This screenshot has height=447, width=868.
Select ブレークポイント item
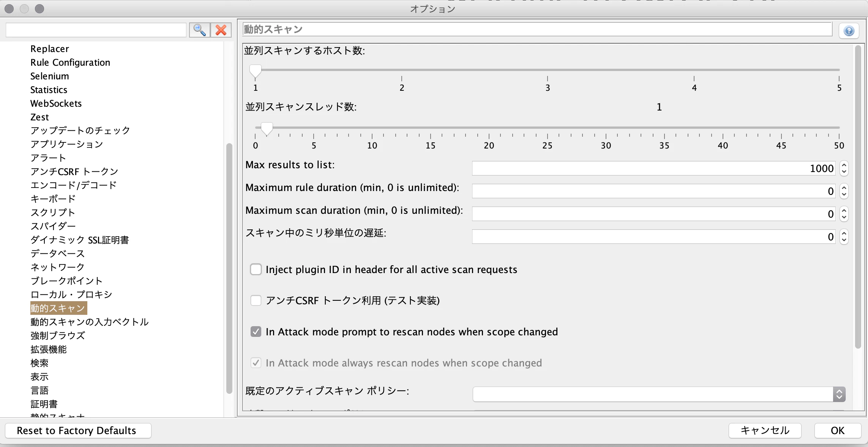click(x=66, y=281)
